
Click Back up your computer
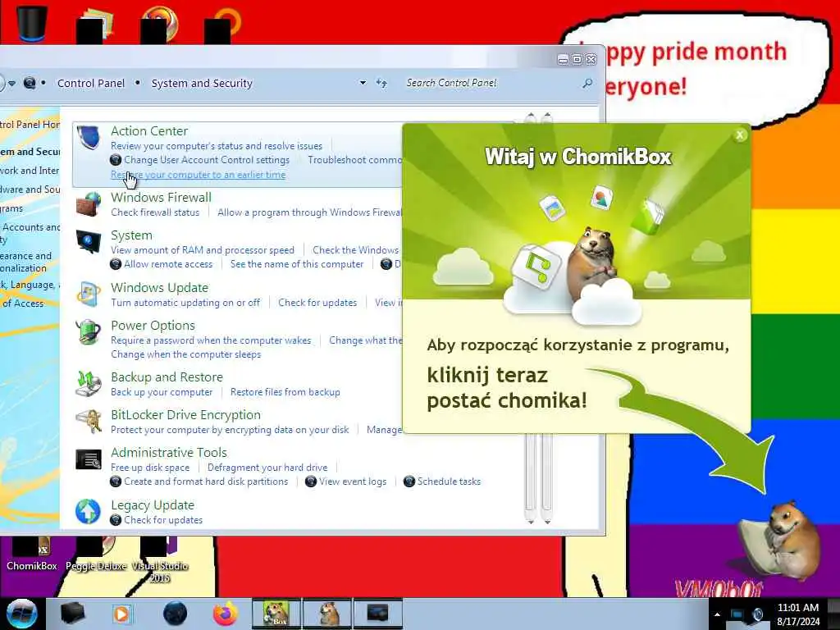click(162, 392)
